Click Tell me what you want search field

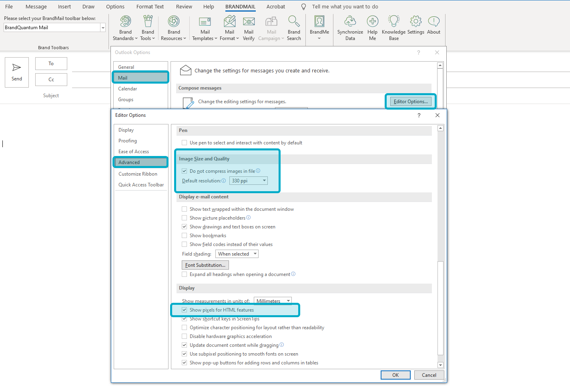(345, 7)
